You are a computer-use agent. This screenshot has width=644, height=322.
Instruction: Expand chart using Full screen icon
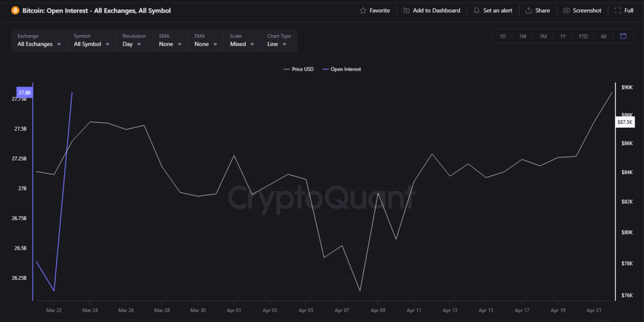[x=618, y=11]
